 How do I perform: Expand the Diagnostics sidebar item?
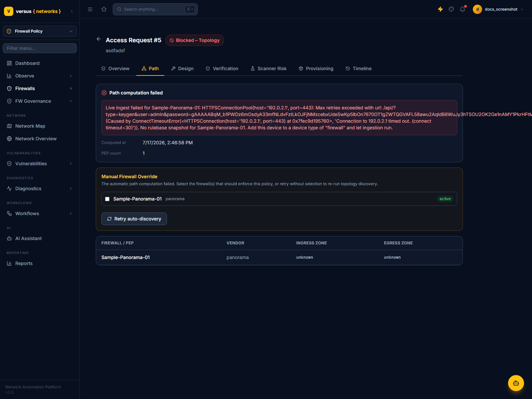click(40, 189)
